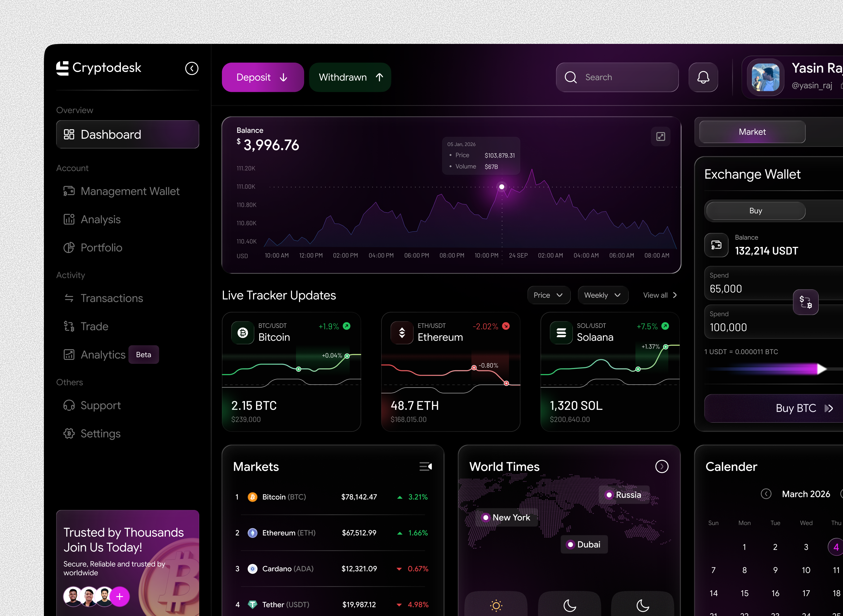This screenshot has height=616, width=843.
Task: Open the Markets filter icon
Action: pos(425,466)
